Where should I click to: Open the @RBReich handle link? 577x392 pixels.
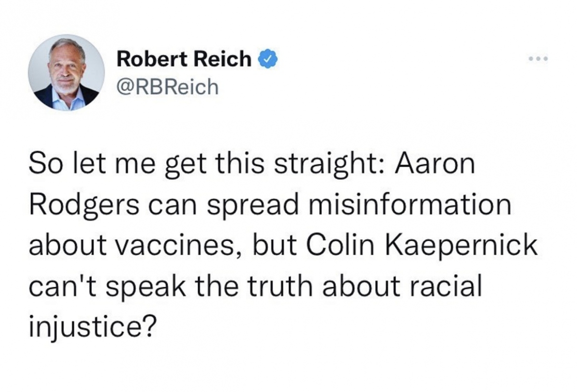coord(167,87)
